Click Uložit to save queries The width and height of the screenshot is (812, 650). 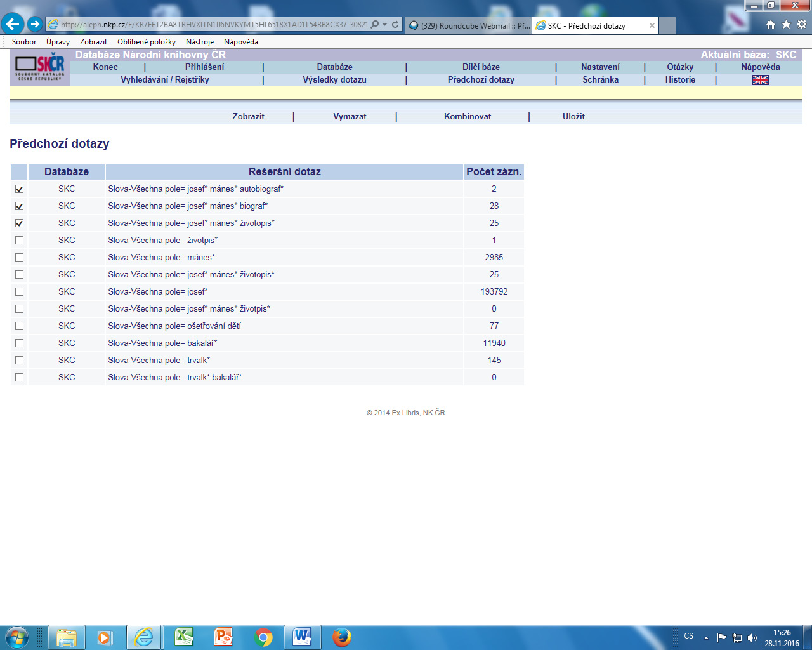573,116
